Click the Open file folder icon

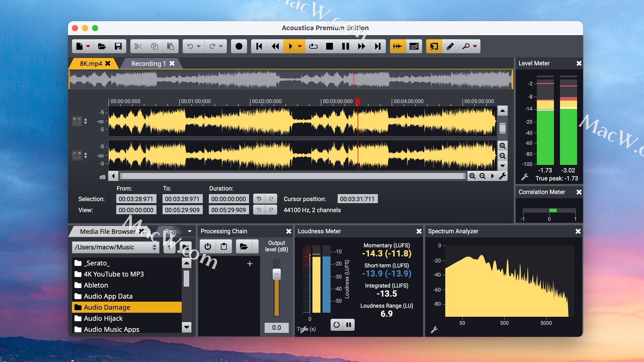coord(102,46)
